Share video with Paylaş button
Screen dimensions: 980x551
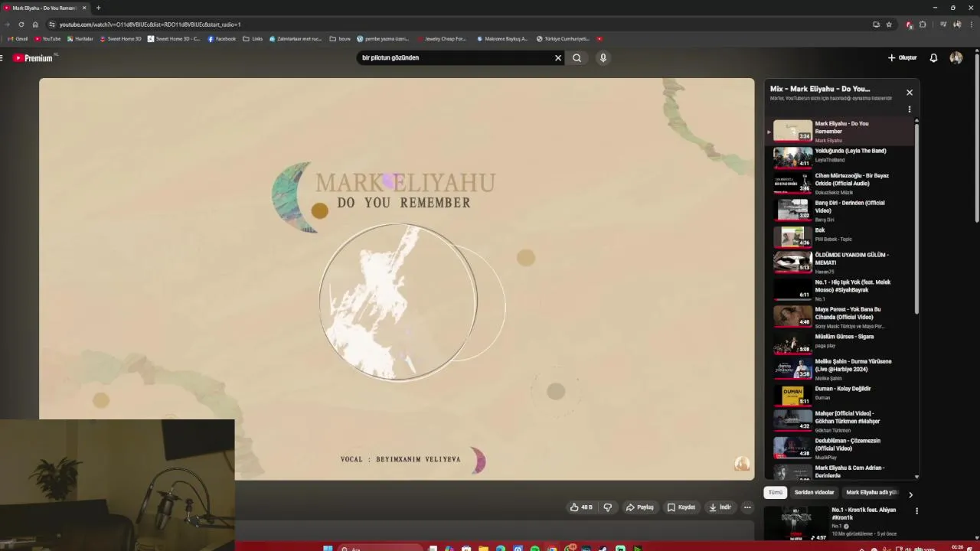click(x=640, y=507)
